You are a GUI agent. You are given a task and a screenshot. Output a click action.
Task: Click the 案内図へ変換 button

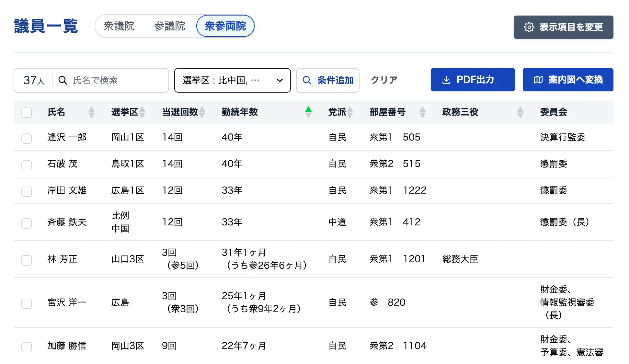tap(568, 80)
